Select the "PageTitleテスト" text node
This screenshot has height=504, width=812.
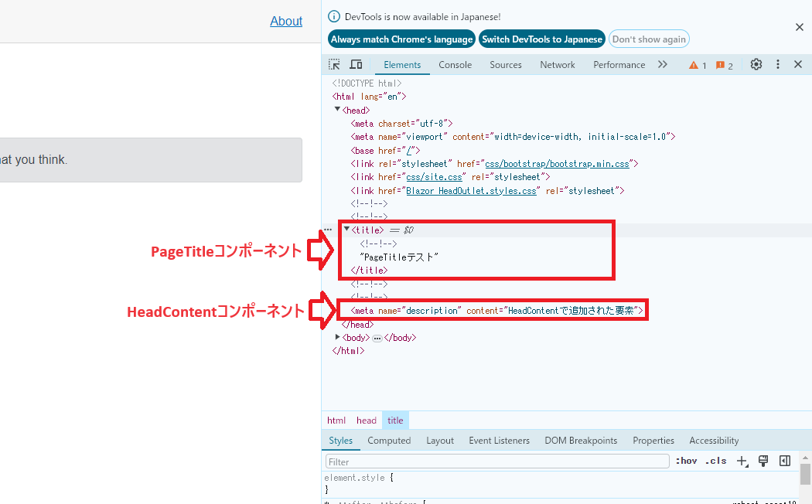pos(399,257)
